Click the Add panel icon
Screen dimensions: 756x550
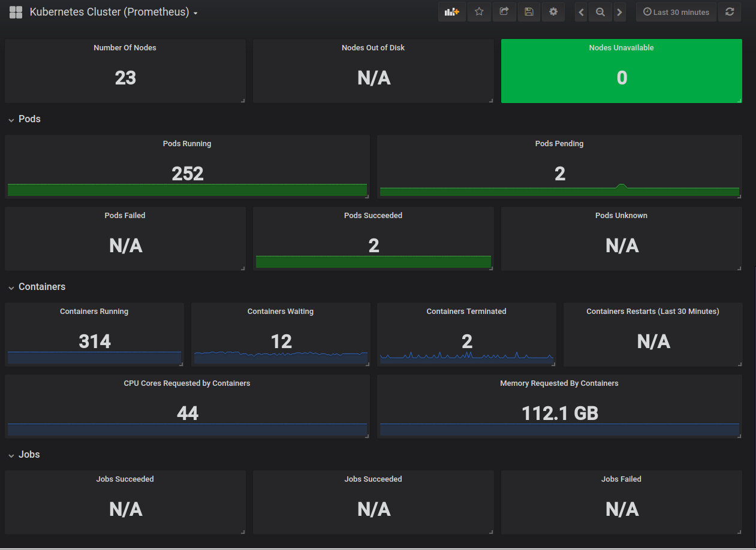[x=452, y=12]
